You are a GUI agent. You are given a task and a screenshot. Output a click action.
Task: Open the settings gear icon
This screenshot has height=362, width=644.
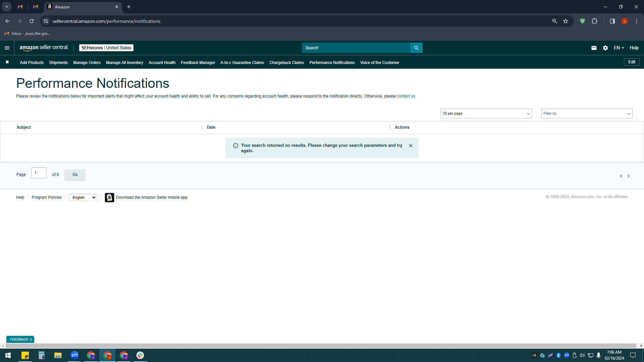click(605, 48)
